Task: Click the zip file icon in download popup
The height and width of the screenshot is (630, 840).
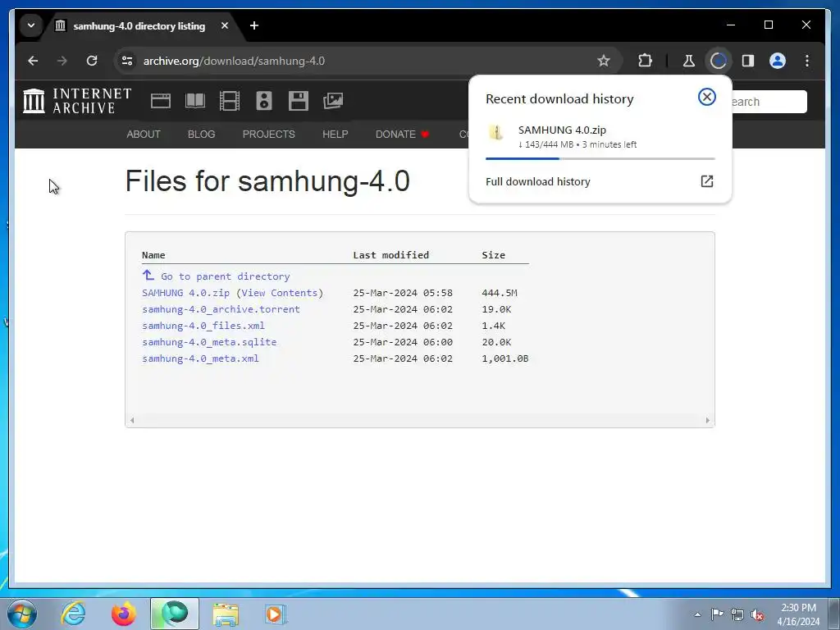Action: click(x=496, y=132)
